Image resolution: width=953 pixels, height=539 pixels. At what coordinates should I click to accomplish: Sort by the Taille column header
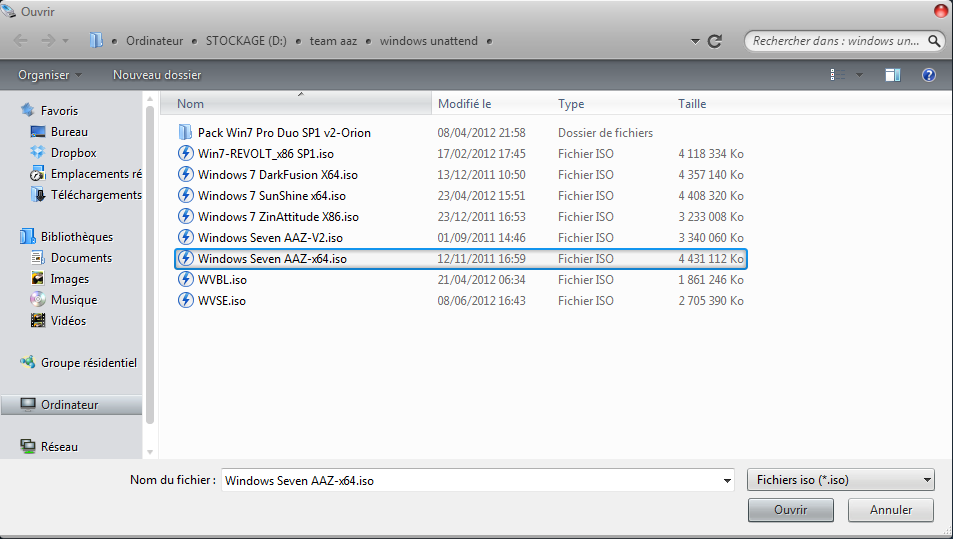pos(710,104)
